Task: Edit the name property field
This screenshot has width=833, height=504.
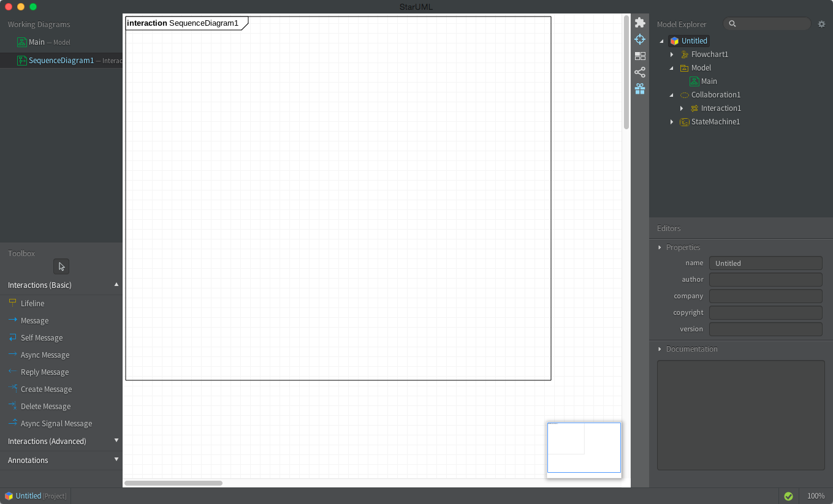Action: [766, 263]
